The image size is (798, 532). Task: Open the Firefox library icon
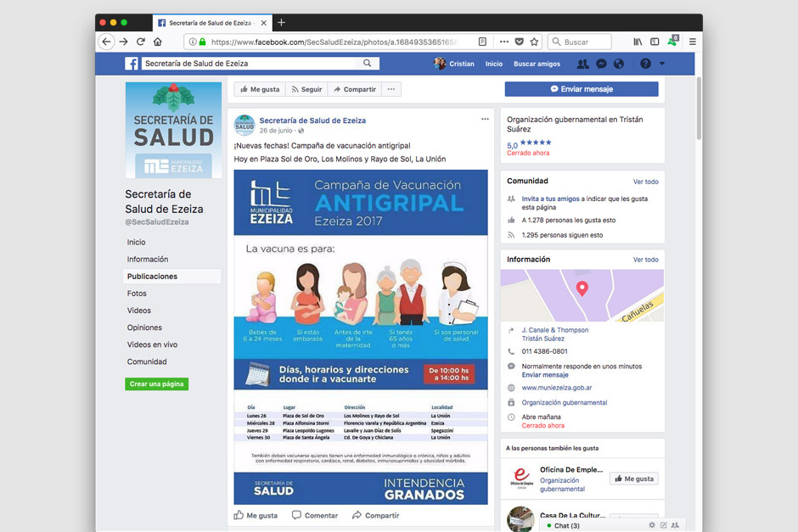coord(638,42)
